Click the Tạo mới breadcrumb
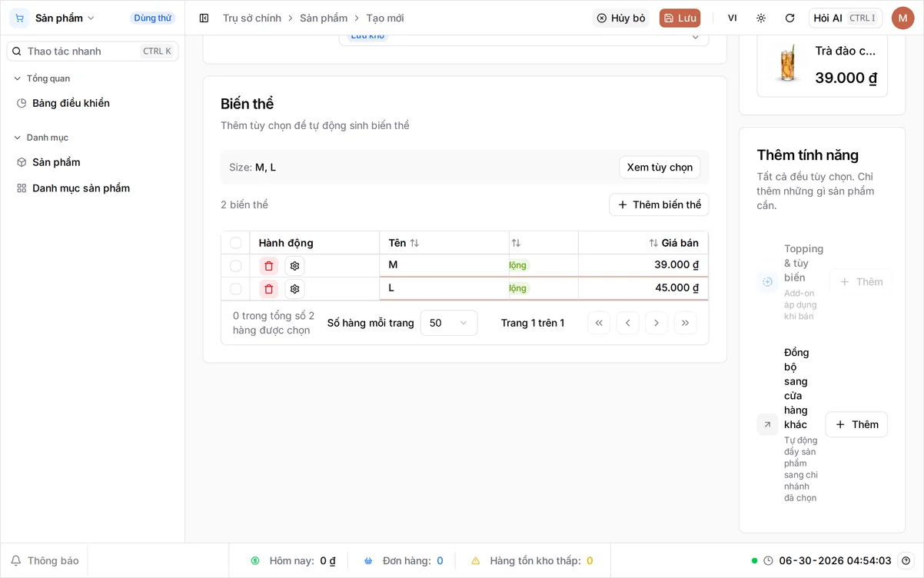This screenshot has height=578, width=924. click(385, 18)
